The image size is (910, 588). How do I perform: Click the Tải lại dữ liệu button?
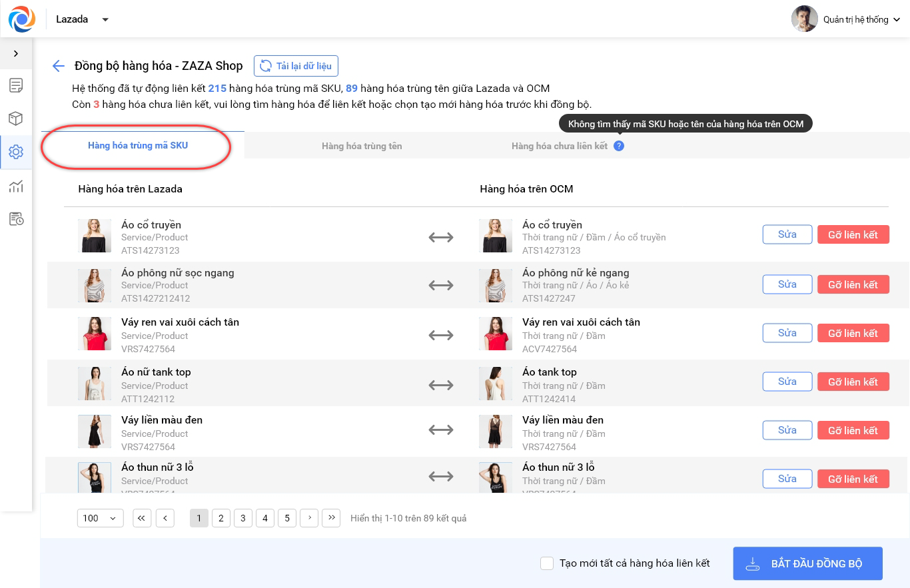(x=296, y=66)
